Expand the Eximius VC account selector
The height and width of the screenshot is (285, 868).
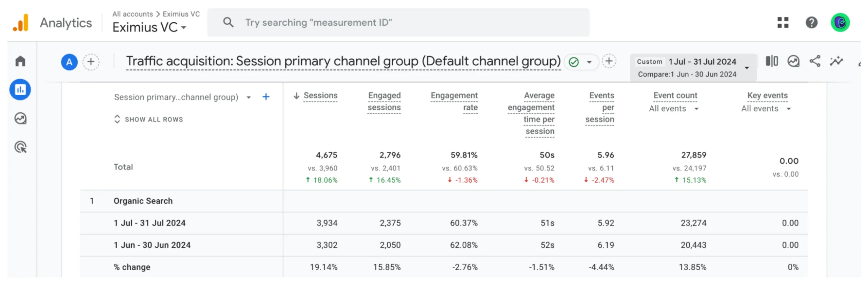(x=150, y=27)
